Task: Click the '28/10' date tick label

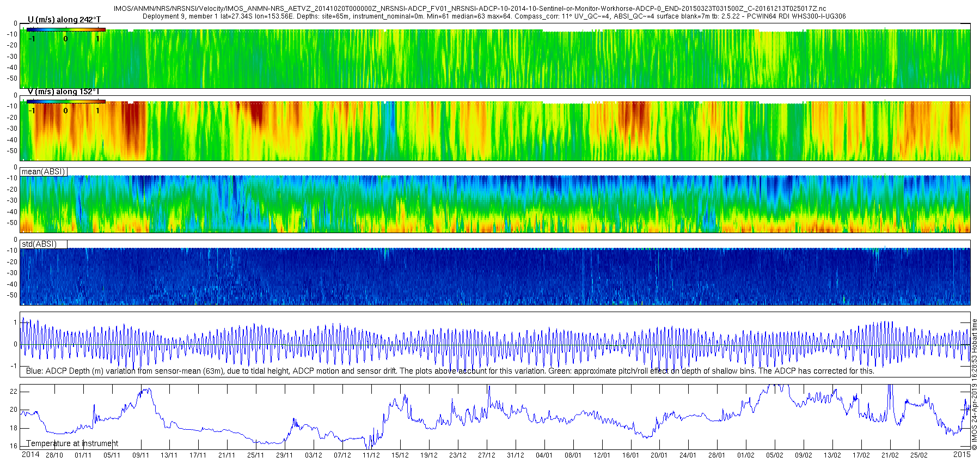Action: 54,455
